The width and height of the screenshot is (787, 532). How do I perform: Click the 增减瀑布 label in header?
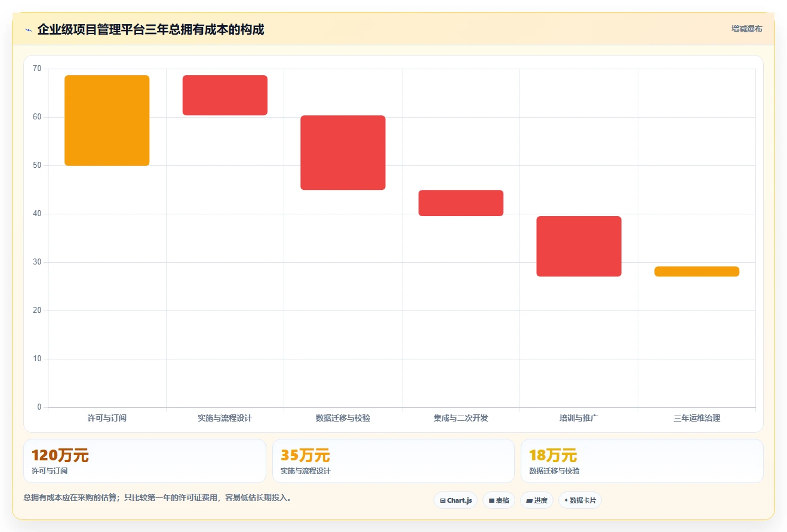coord(746,29)
